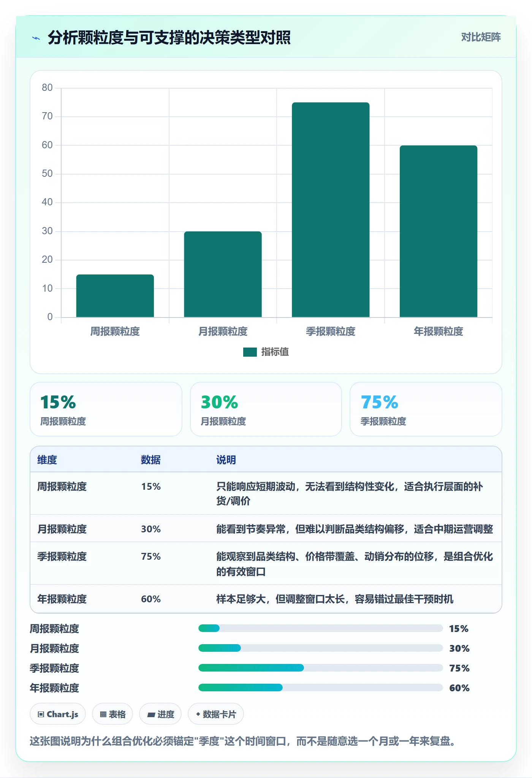
Task: Click the 30% value in the table
Action: 151,529
